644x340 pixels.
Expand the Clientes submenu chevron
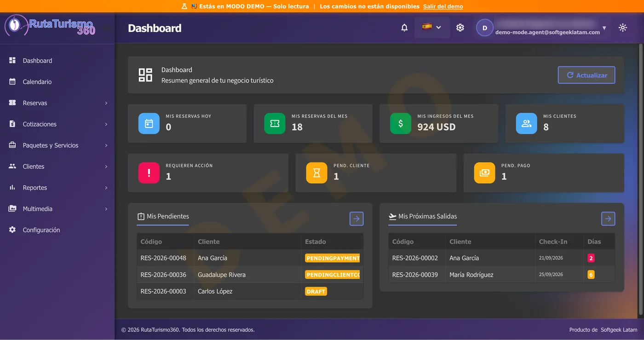(106, 167)
